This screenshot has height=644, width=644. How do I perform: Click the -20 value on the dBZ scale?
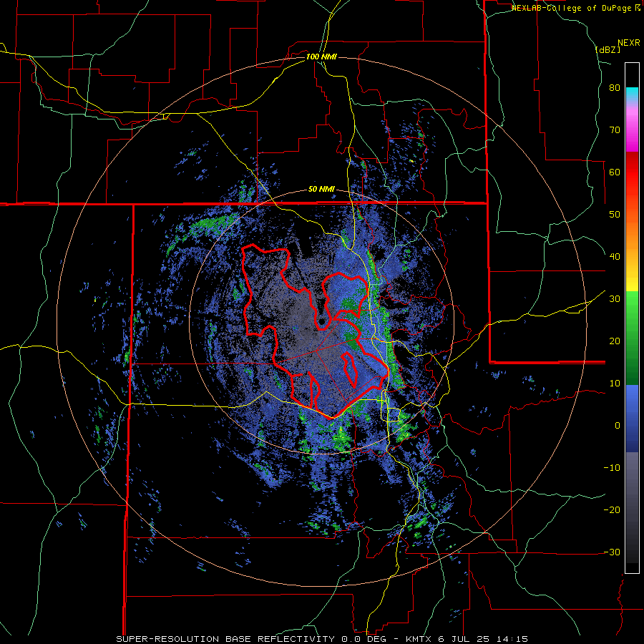point(612,510)
